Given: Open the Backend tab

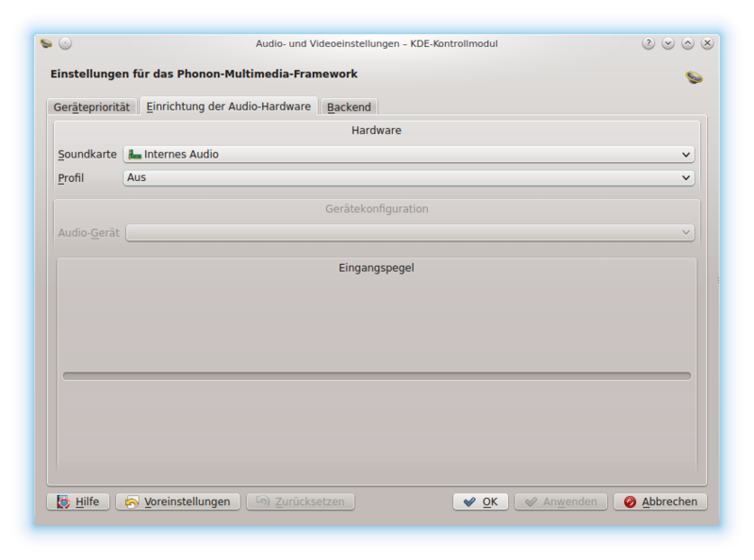Looking at the screenshot, I should coord(349,107).
